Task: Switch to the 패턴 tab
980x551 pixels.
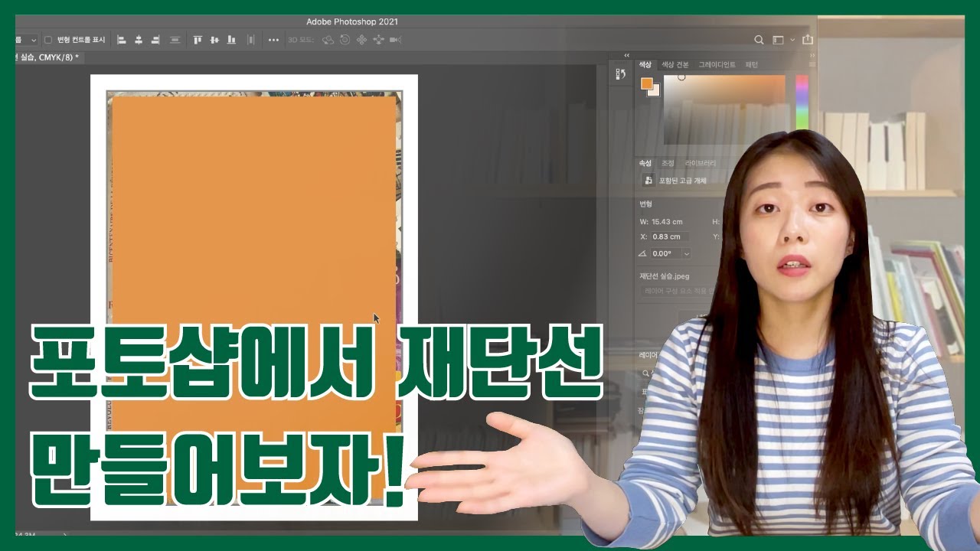Action: click(752, 65)
